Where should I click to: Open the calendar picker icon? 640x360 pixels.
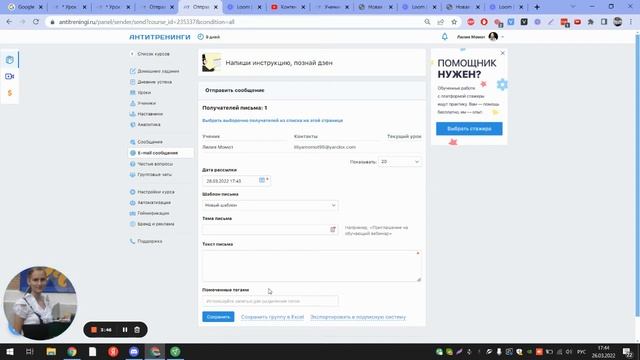pyautogui.click(x=262, y=180)
